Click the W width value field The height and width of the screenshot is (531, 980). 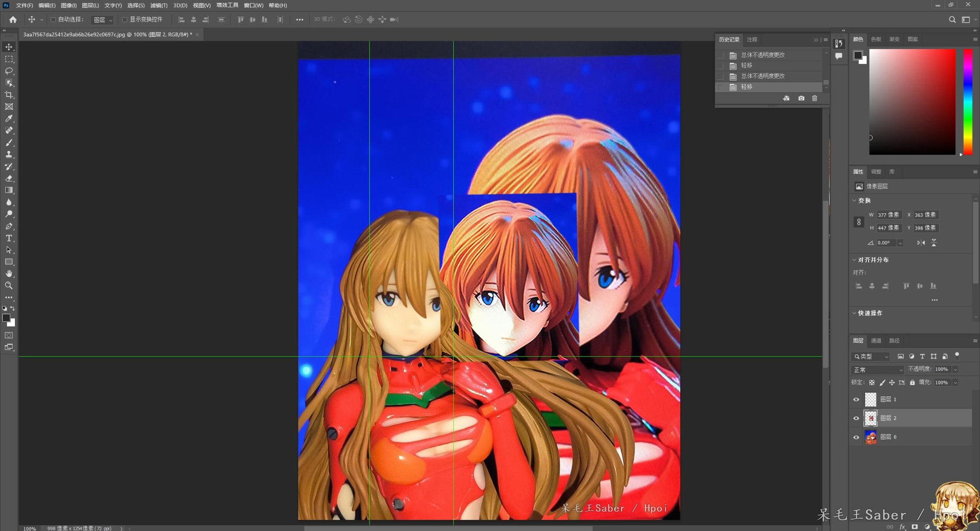click(888, 215)
